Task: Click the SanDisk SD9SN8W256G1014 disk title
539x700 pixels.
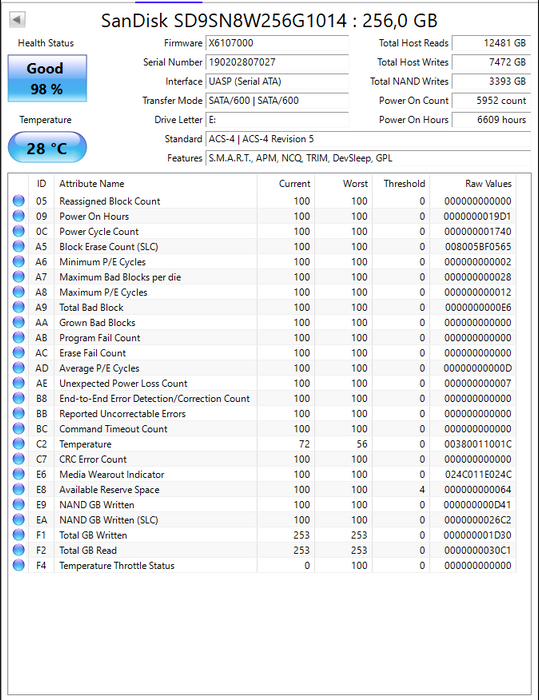Action: pyautogui.click(x=269, y=21)
